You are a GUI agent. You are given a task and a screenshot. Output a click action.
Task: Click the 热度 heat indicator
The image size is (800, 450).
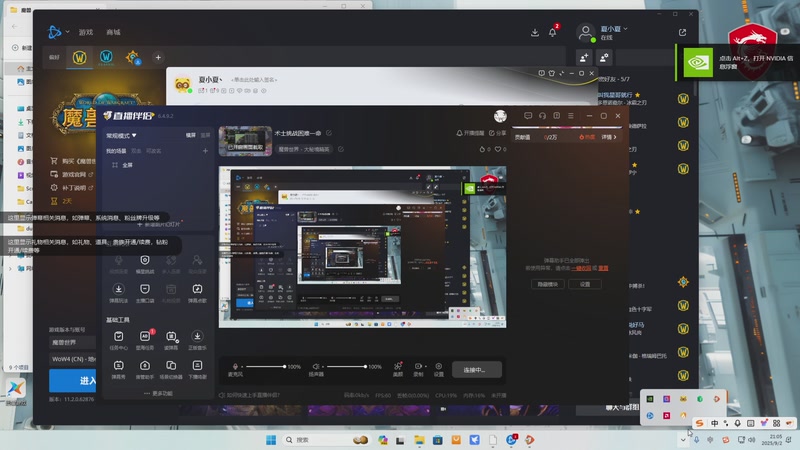587,137
